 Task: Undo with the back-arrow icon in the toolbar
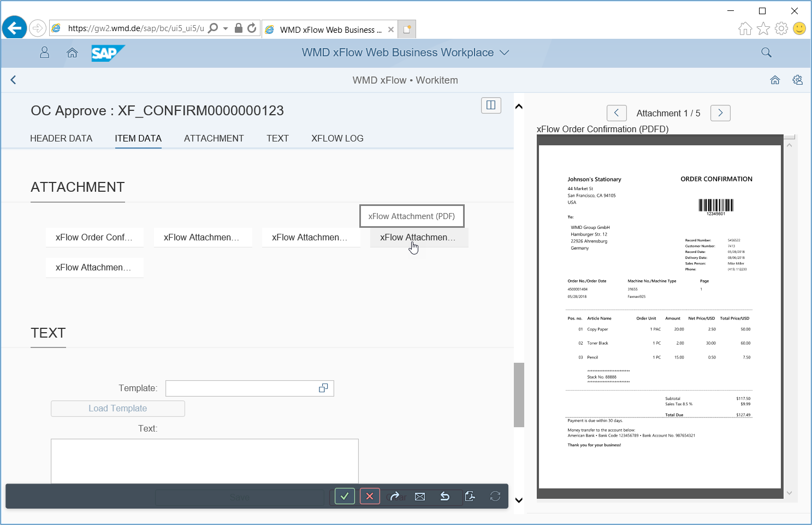(445, 496)
